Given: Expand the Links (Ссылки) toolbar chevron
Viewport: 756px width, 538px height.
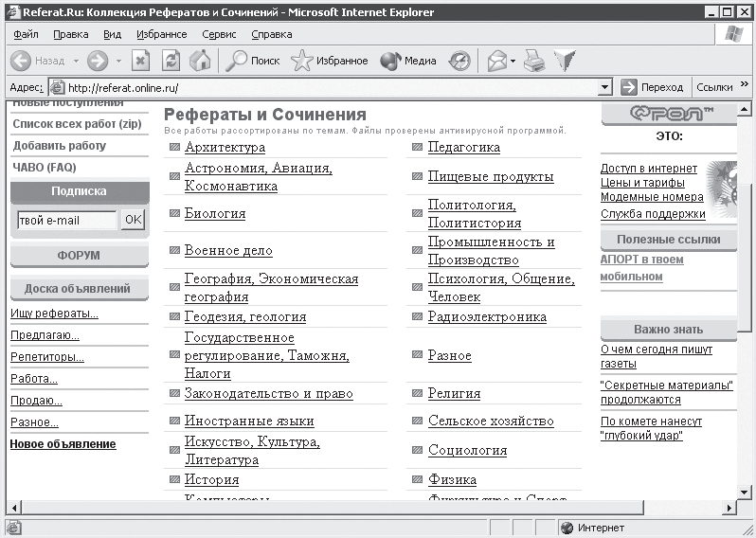Looking at the screenshot, I should (x=745, y=85).
